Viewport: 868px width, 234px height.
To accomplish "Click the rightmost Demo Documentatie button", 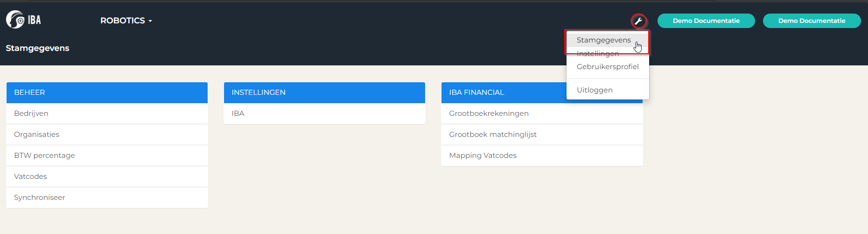I will coord(812,21).
